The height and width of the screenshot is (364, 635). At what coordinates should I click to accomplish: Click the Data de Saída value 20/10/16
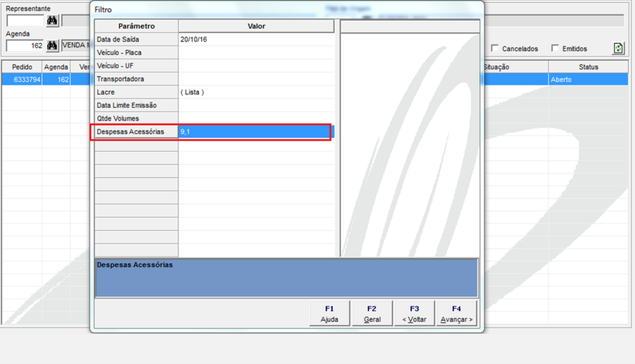[256, 39]
